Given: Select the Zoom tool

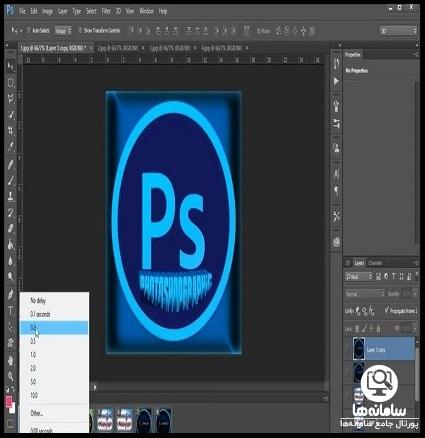Looking at the screenshot, I should click(x=11, y=376).
